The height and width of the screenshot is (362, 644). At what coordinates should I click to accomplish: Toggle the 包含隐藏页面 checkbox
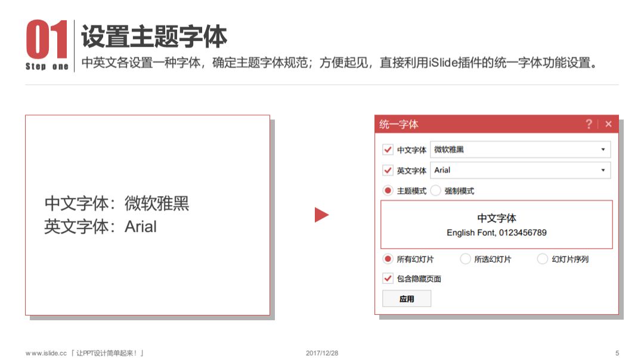tap(388, 279)
